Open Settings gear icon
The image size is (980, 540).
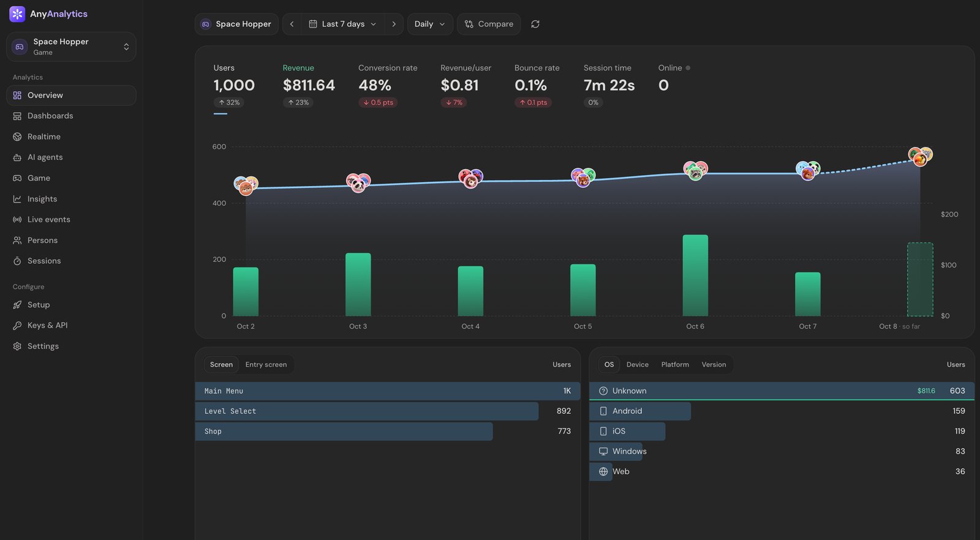17,346
